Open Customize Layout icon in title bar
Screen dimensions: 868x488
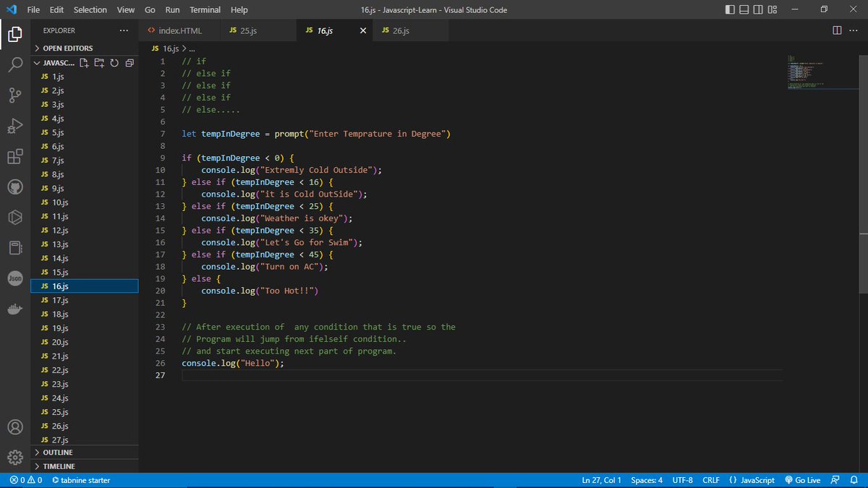pos(773,9)
